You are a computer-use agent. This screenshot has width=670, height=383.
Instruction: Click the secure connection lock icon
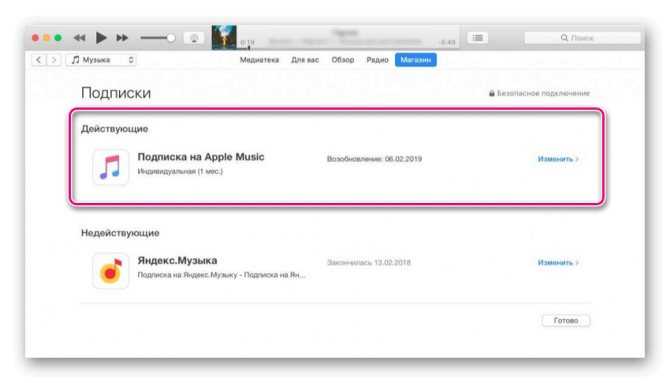492,93
